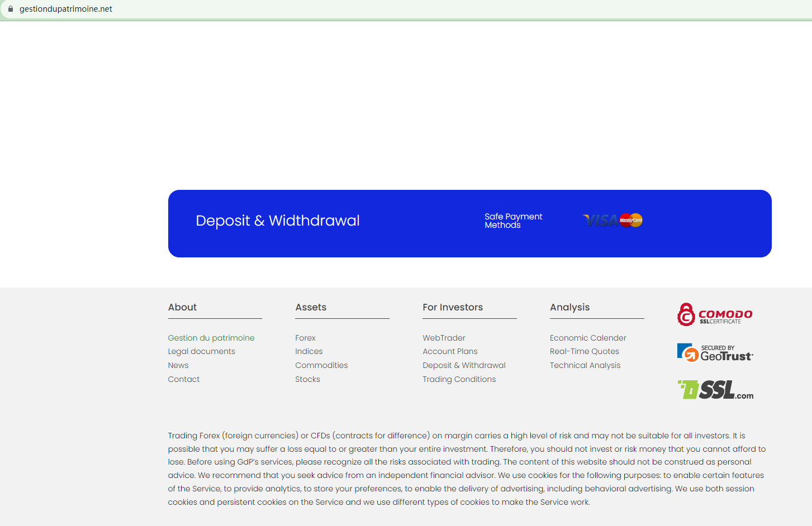Open the Stocks assets link
The image size is (812, 526).
308,379
